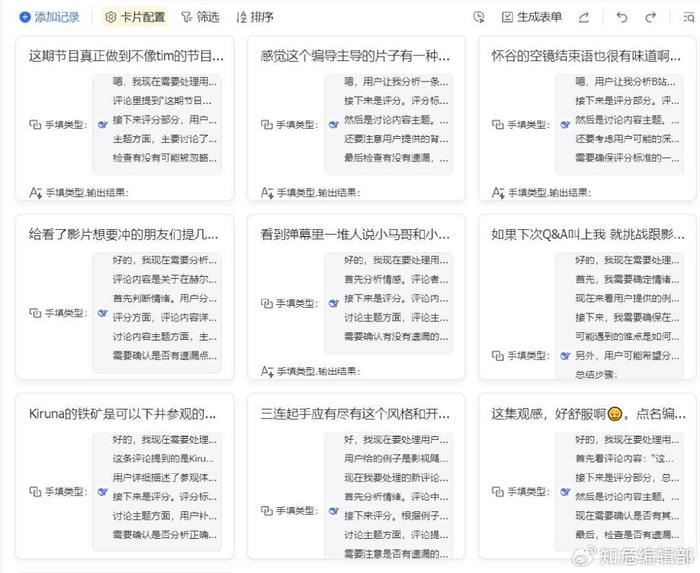Click line 还要考虑用户可能的深 in third card
Screen dimensions: 700x573
pos(627,139)
